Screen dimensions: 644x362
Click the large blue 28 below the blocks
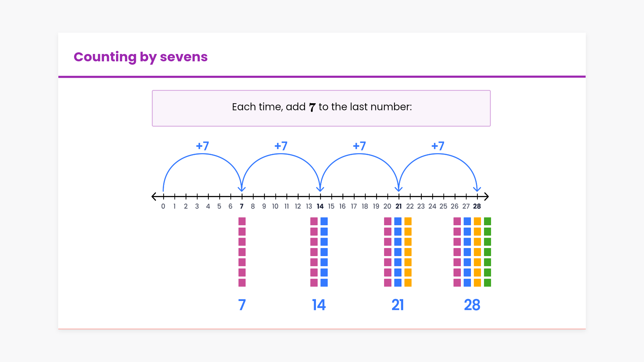(x=472, y=305)
